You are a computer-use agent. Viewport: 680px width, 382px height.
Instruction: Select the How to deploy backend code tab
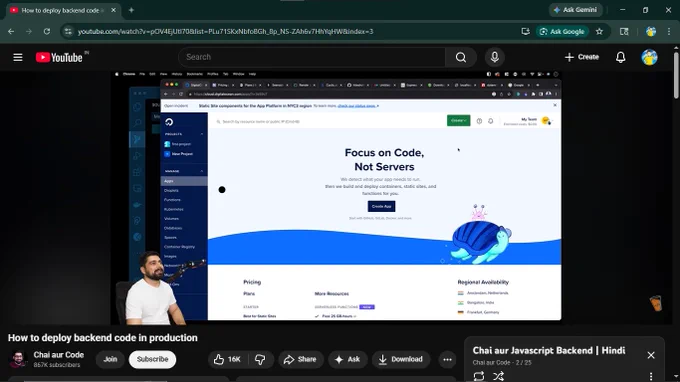coord(62,10)
